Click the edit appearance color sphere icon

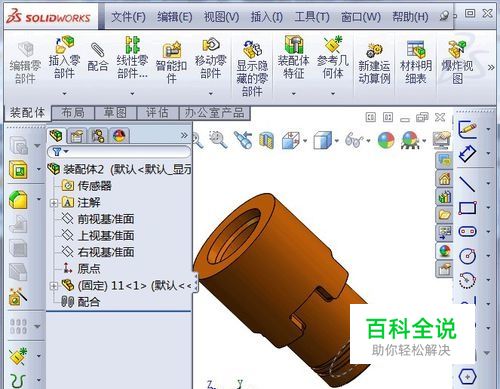click(386, 140)
